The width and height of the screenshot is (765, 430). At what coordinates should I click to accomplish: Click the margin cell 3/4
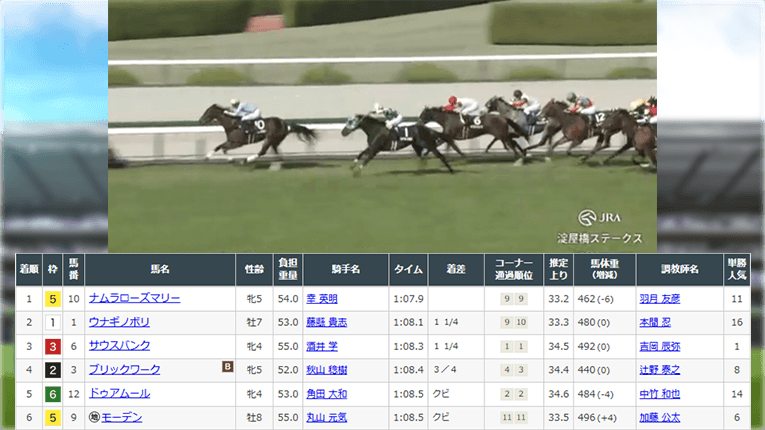pos(445,369)
